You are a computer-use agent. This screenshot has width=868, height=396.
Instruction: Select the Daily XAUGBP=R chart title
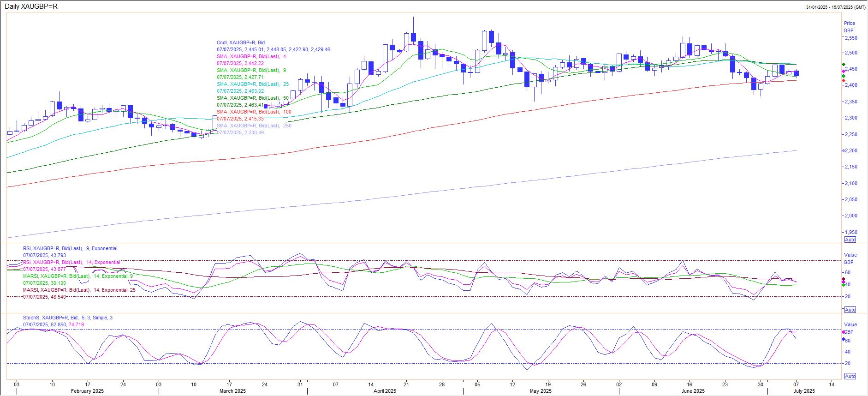coord(31,6)
